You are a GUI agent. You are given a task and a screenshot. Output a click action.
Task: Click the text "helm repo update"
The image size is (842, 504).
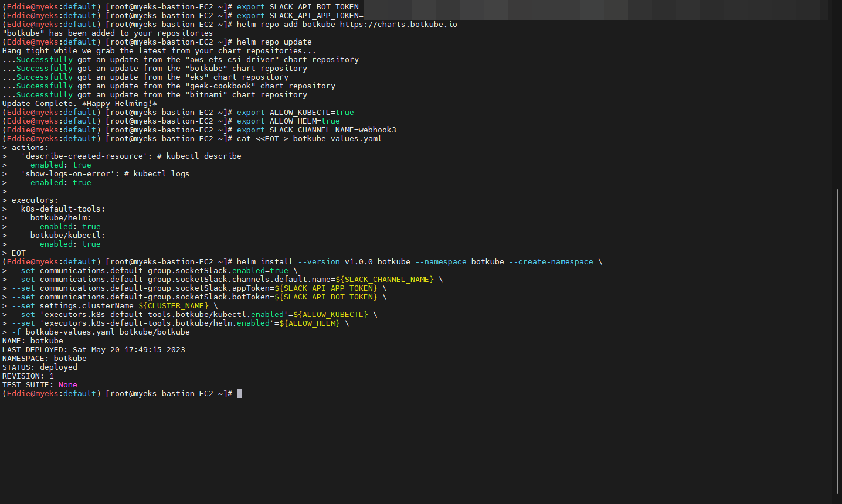pos(274,42)
